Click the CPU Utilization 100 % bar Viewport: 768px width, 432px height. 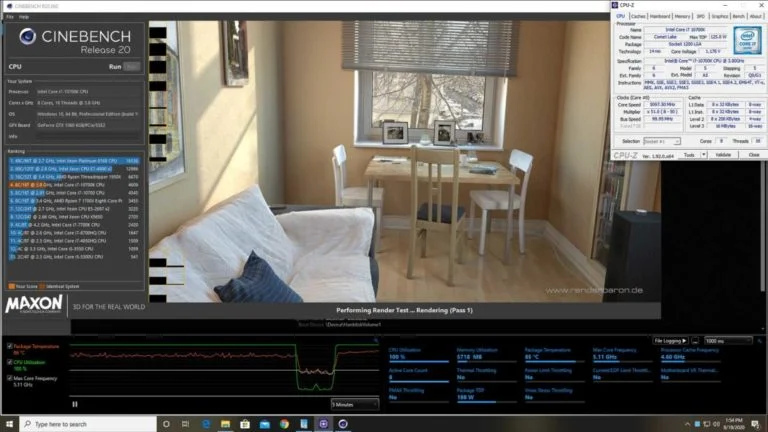pyautogui.click(x=418, y=359)
